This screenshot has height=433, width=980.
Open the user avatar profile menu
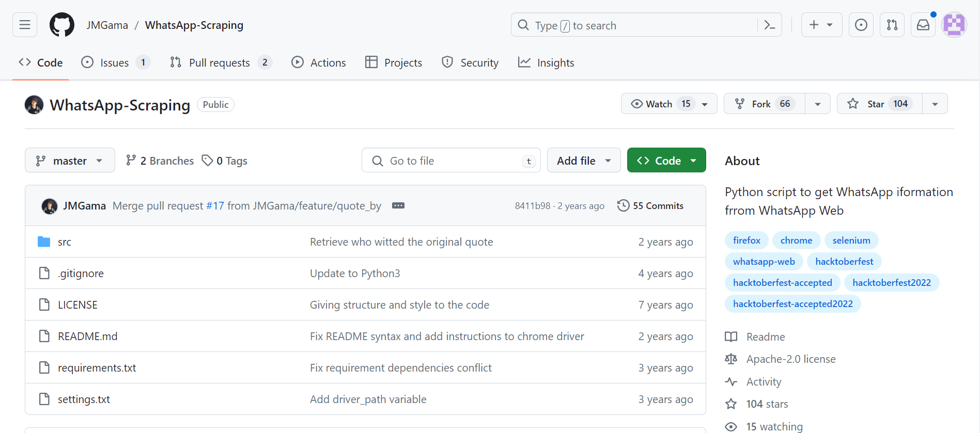point(954,25)
